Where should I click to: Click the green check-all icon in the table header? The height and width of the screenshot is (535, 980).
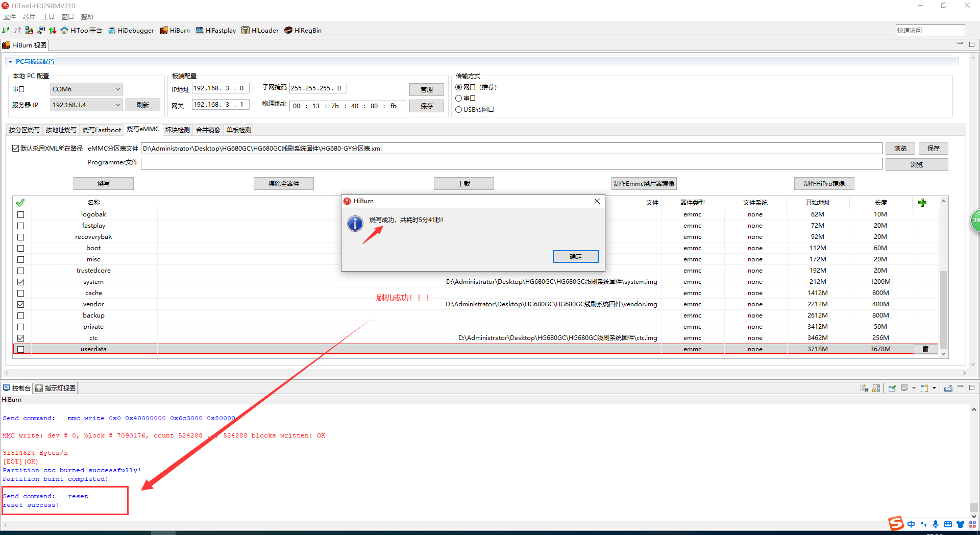[x=20, y=203]
